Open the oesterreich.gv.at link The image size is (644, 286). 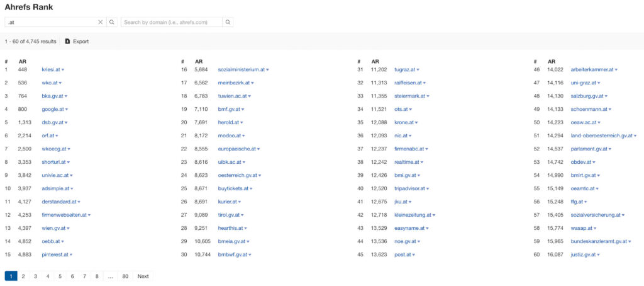(x=238, y=176)
